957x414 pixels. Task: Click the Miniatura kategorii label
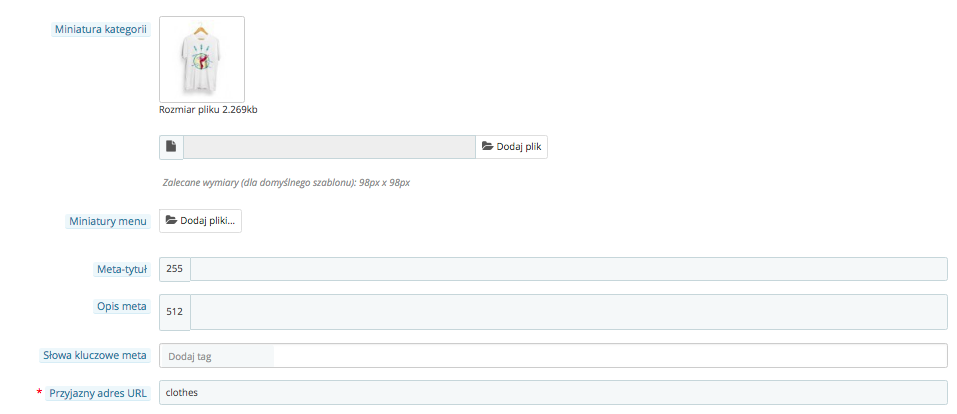click(x=101, y=29)
